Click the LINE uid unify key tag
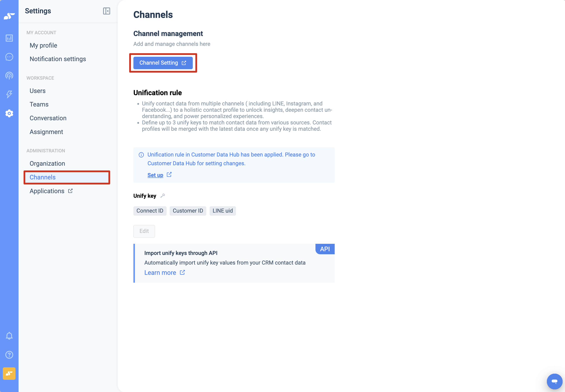Screen dimensions: 565x392 (x=222, y=211)
